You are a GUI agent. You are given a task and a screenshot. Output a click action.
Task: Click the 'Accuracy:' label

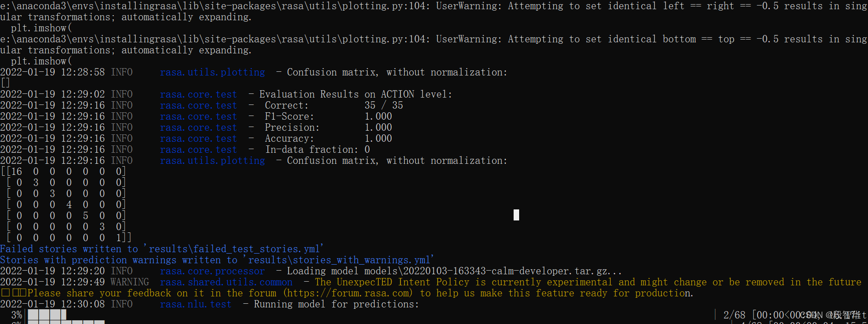(x=289, y=139)
